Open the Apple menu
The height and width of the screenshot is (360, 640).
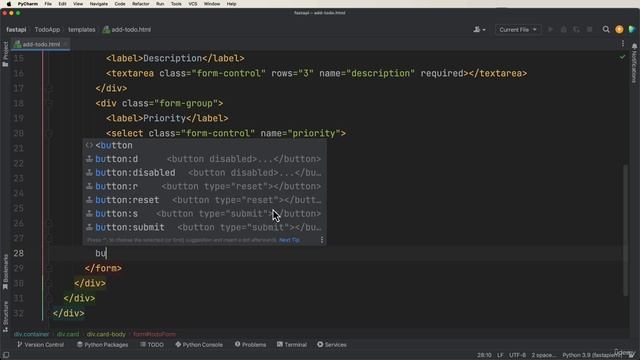pos(9,4)
